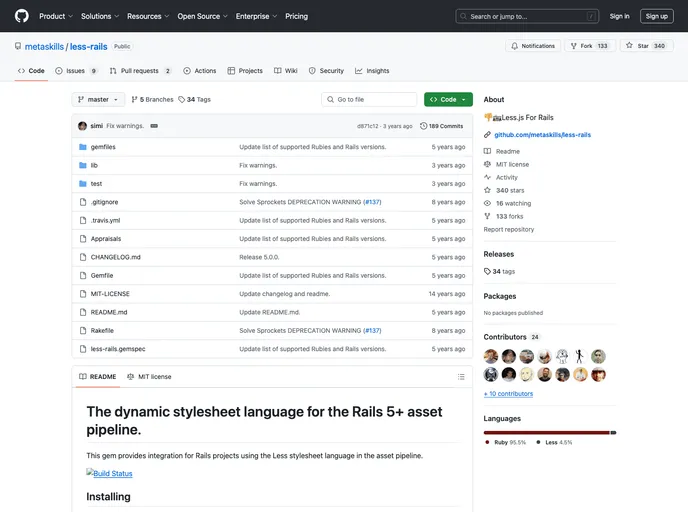Click the Go to file input
688x512 pixels.
click(369, 100)
